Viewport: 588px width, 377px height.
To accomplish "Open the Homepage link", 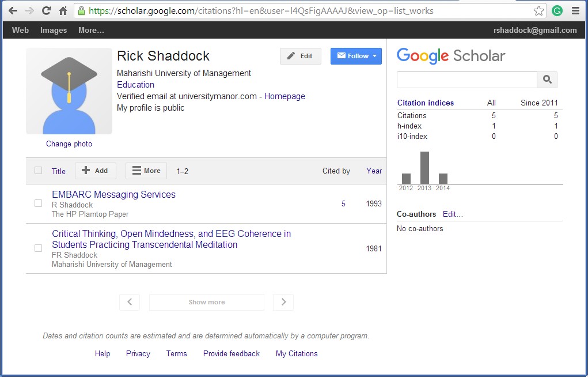I will click(284, 96).
